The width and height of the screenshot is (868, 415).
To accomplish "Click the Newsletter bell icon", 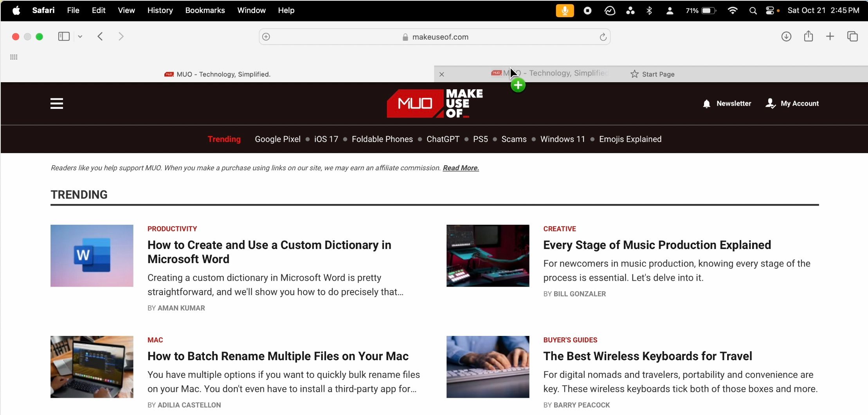I will 706,103.
